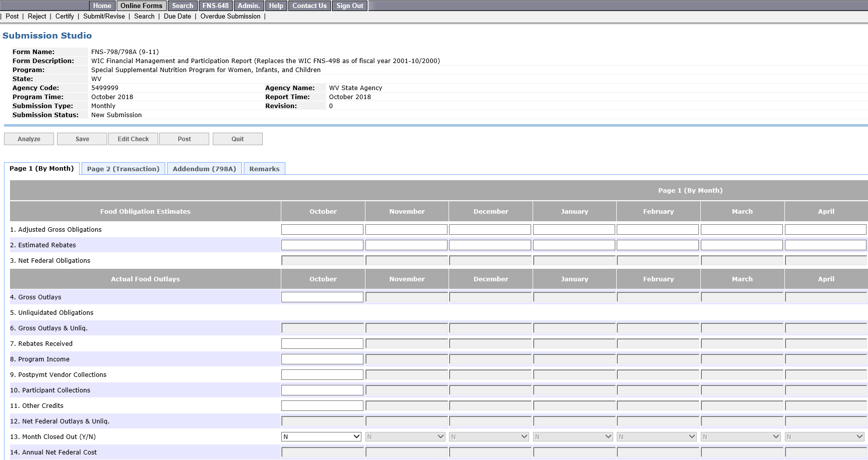Open the Addendum (798A) tab
This screenshot has width=868, height=460.
pyautogui.click(x=204, y=169)
